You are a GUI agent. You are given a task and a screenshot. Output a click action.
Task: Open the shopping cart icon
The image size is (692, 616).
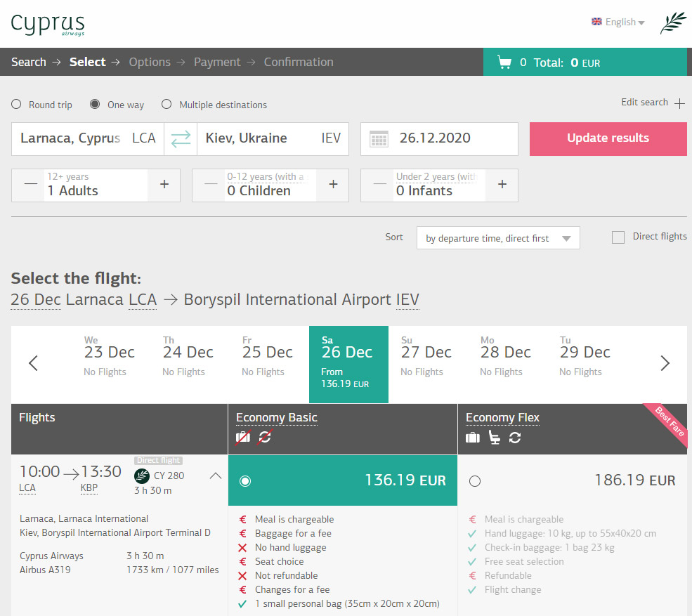pyautogui.click(x=504, y=63)
